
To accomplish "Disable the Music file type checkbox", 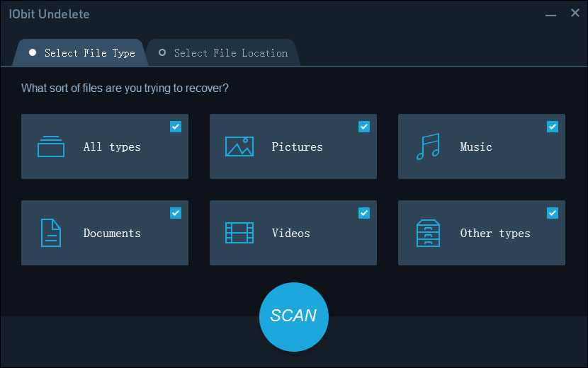I will pyautogui.click(x=553, y=127).
